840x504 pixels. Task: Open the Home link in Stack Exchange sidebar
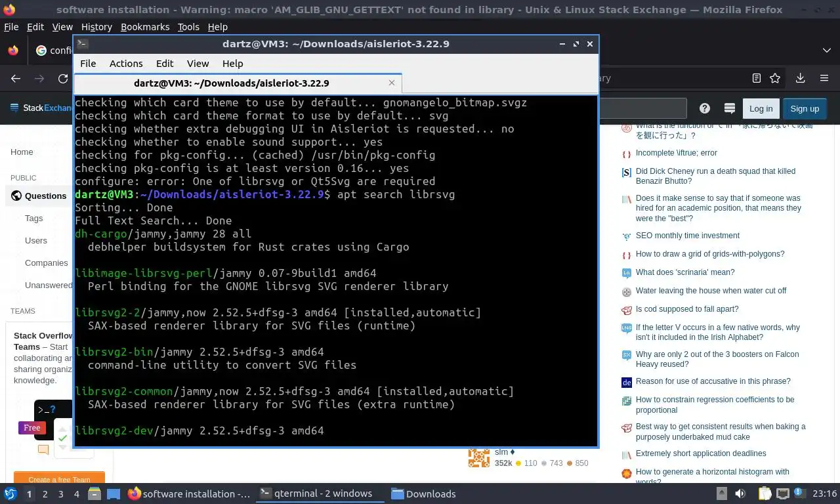click(x=22, y=152)
